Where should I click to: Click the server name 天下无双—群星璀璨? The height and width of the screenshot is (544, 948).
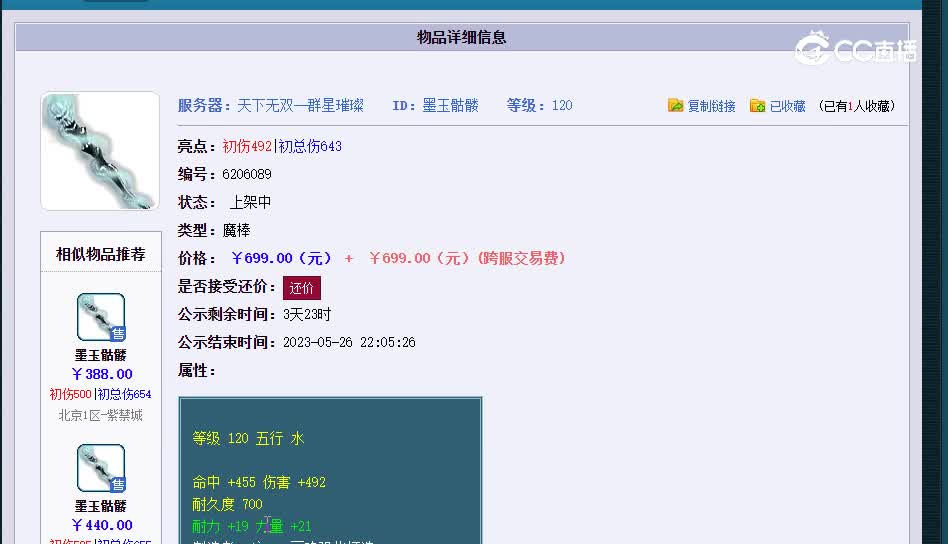point(300,105)
